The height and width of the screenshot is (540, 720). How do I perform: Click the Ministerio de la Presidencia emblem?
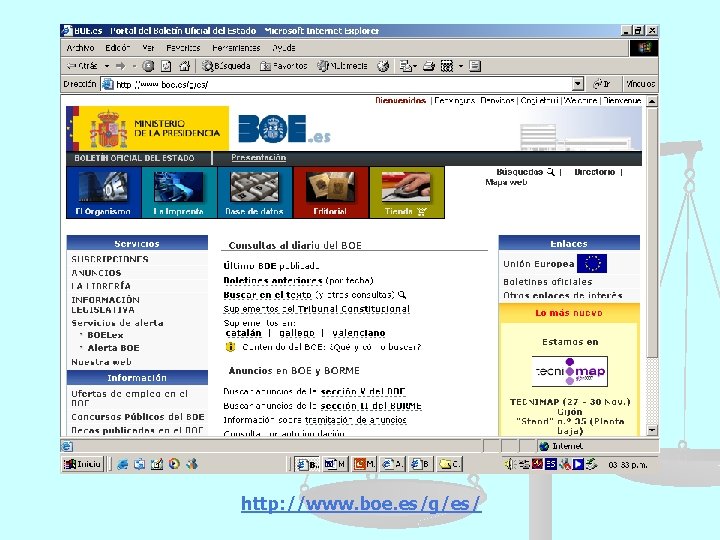147,128
